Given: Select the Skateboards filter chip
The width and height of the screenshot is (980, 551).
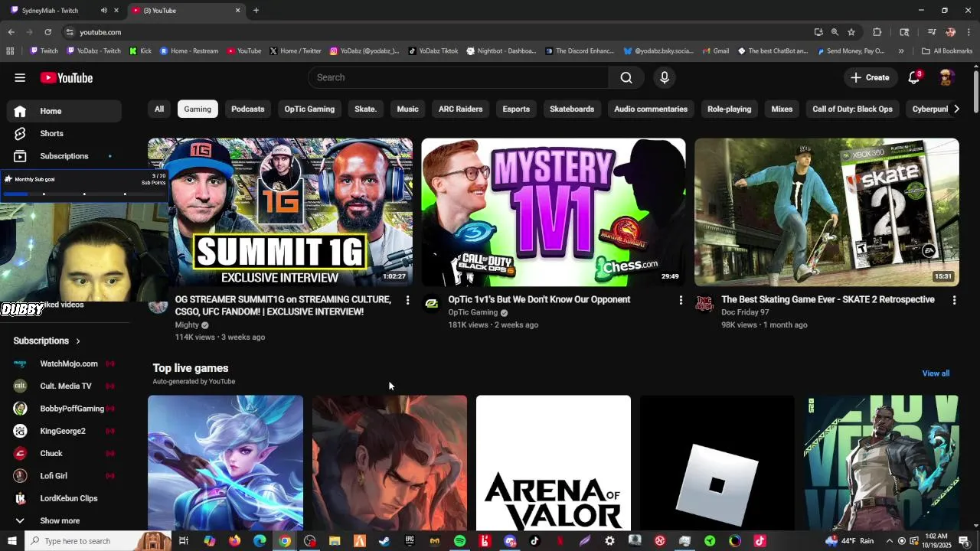Looking at the screenshot, I should (x=572, y=109).
